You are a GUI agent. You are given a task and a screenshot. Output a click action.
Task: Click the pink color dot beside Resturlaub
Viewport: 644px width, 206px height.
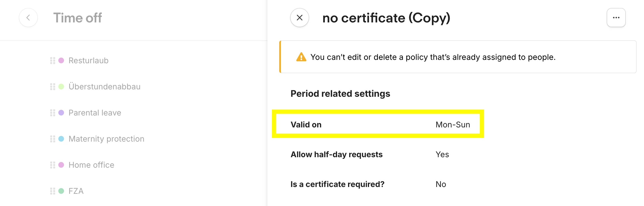pos(61,60)
